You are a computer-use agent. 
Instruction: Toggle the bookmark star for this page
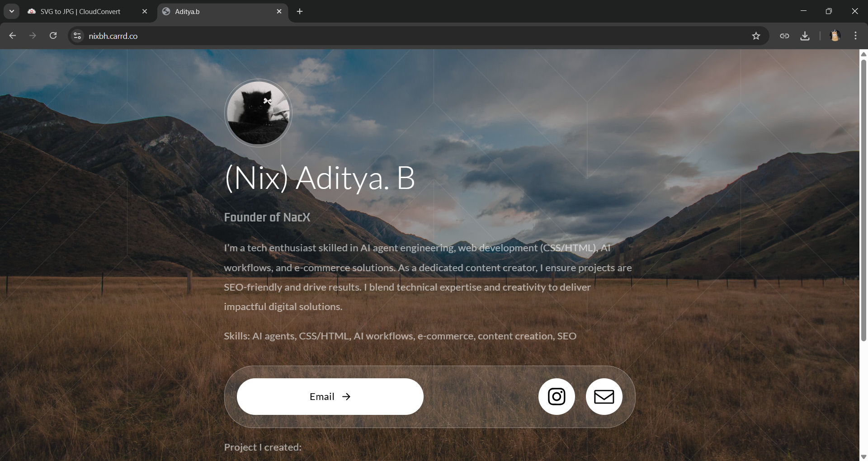(756, 36)
